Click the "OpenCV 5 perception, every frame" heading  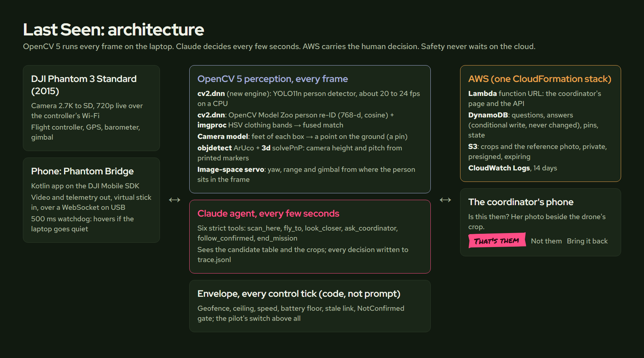[273, 79]
